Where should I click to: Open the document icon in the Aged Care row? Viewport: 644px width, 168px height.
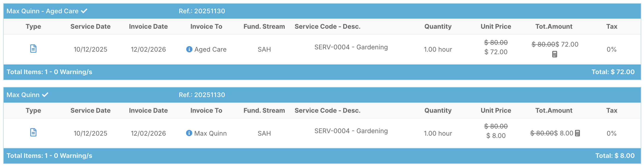[x=33, y=49]
